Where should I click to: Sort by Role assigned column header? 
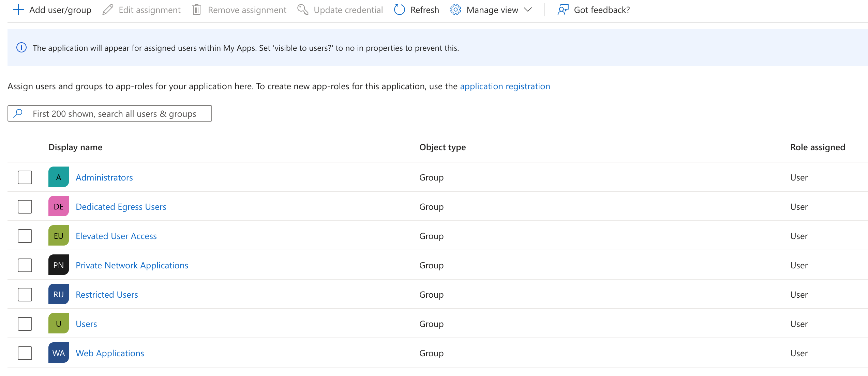pyautogui.click(x=818, y=147)
